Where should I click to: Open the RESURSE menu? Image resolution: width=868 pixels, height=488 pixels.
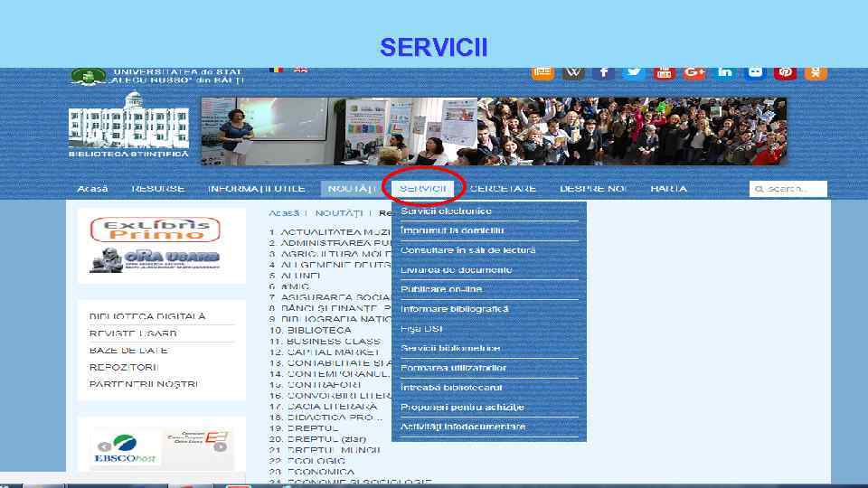[157, 189]
